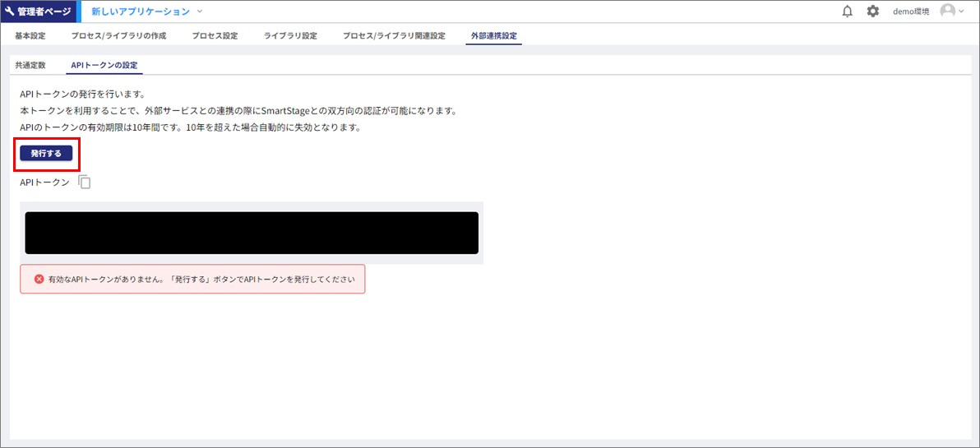Select the プロセス設定 tab
980x448 pixels.
point(215,35)
